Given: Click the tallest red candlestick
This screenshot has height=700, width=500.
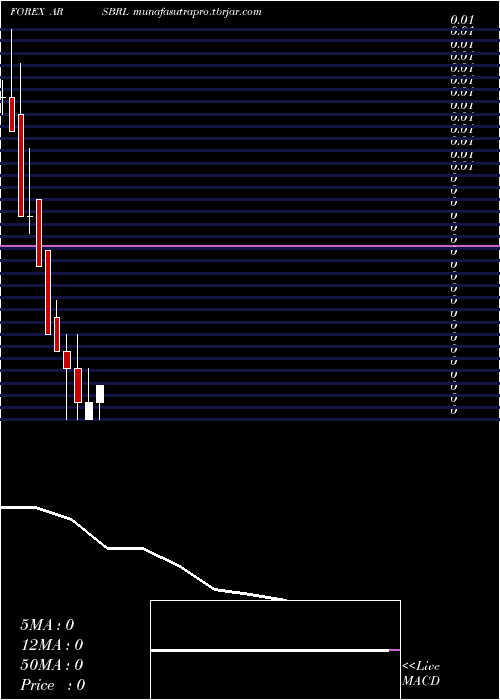Looking at the screenshot, I should tap(21, 165).
